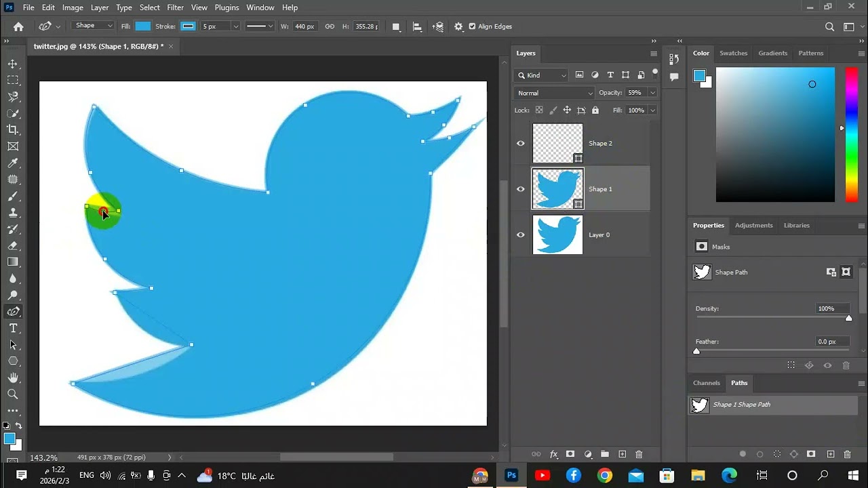This screenshot has width=868, height=488.
Task: Open path arrangement options
Action: [x=438, y=26]
